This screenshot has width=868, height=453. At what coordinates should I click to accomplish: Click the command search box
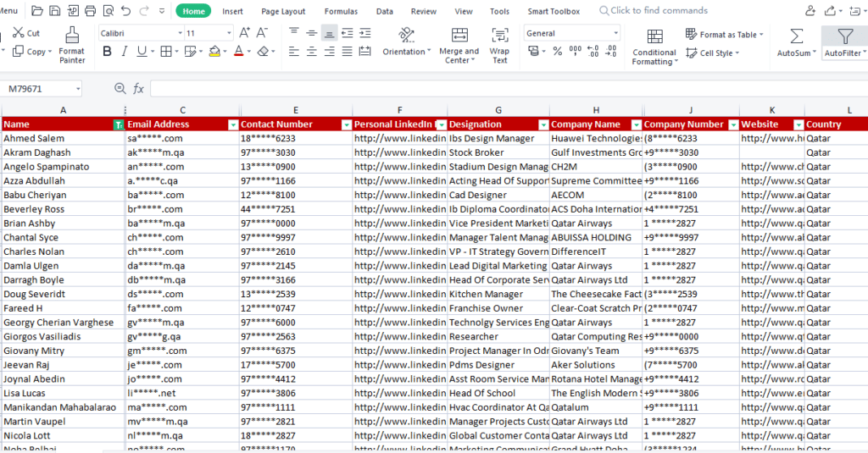coord(654,10)
